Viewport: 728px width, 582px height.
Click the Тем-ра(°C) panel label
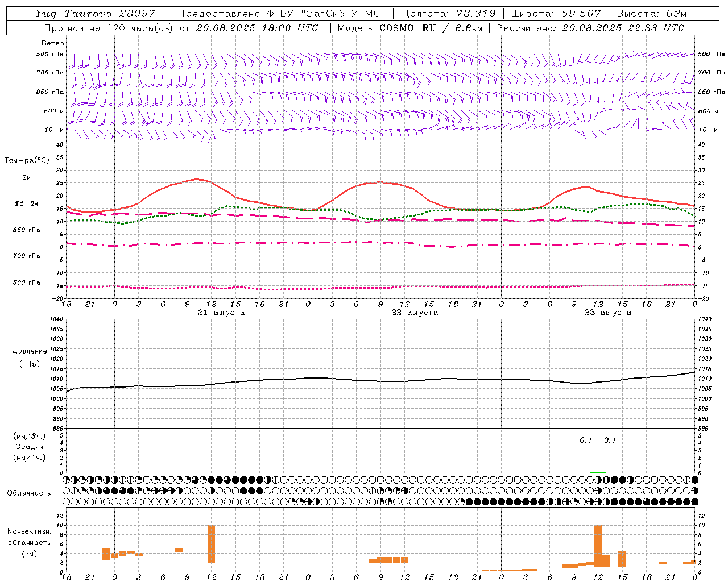click(x=27, y=161)
